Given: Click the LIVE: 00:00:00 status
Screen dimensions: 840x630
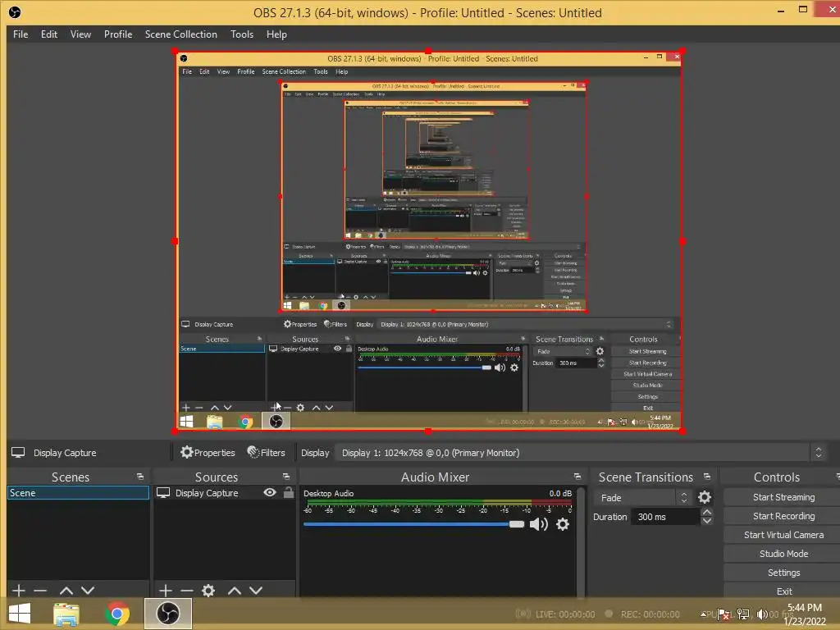Looking at the screenshot, I should coord(565,614).
